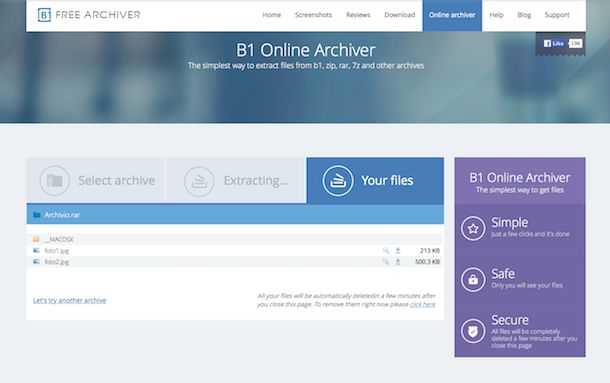The height and width of the screenshot is (383, 610).
Task: Click the Let's try another archive link
Action: 70,300
